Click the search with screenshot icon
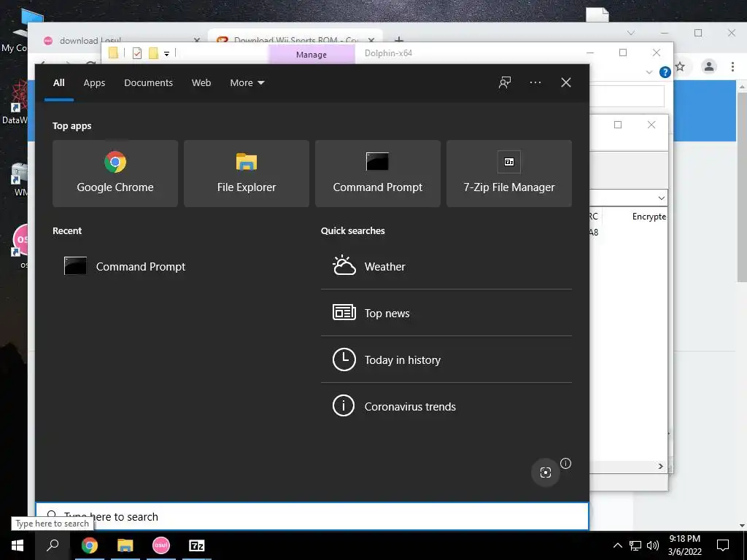 pyautogui.click(x=546, y=472)
